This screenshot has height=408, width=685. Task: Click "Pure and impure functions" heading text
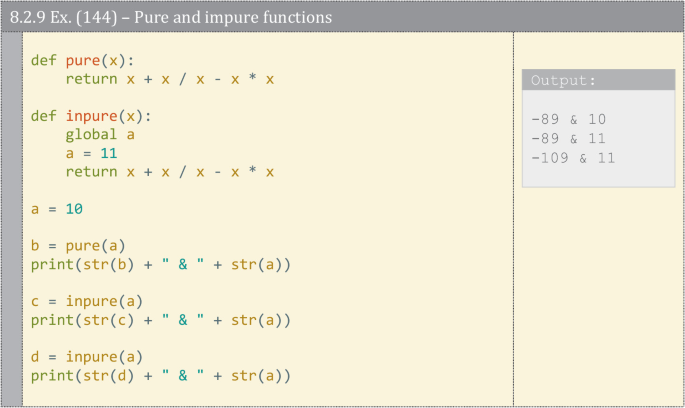click(x=233, y=17)
